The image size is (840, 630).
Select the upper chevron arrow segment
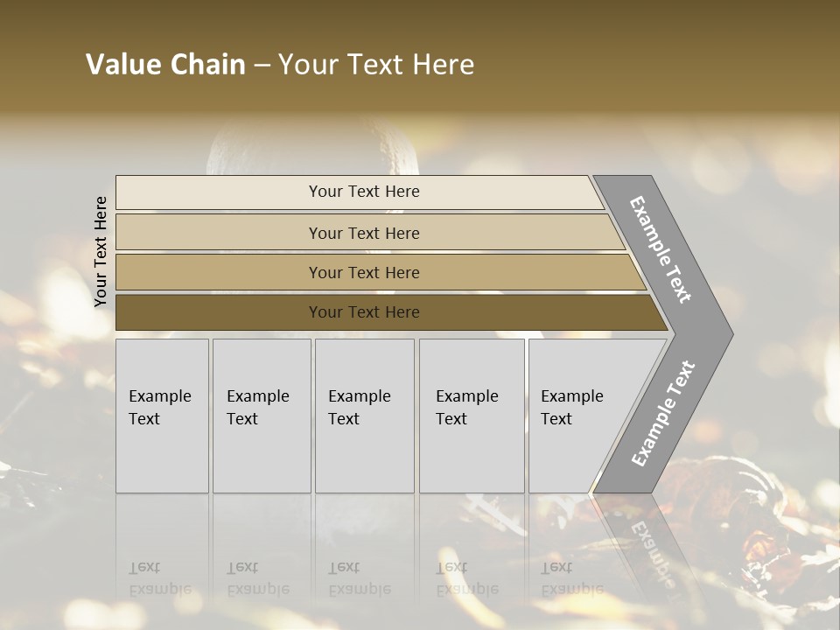[x=662, y=249]
